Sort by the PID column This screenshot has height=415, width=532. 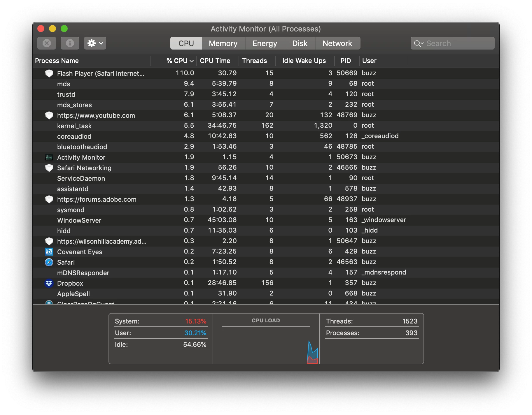tap(347, 61)
